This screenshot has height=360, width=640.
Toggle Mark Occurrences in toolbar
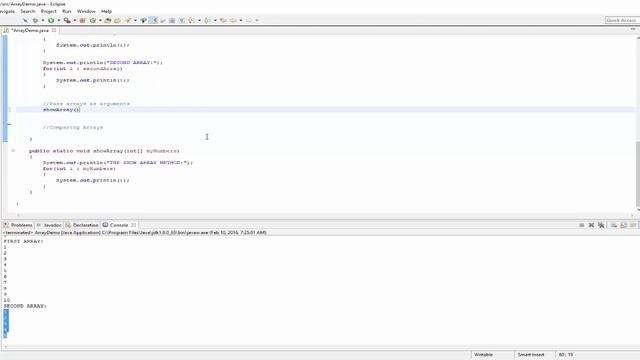pos(143,20)
